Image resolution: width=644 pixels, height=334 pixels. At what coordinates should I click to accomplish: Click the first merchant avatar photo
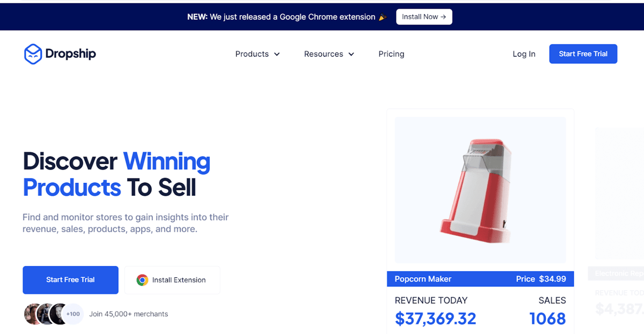33,314
